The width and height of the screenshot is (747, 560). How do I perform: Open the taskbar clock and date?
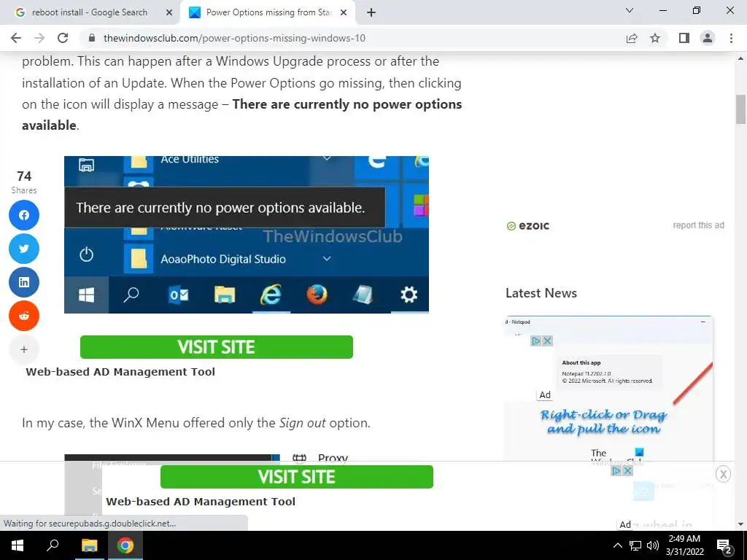pos(684,545)
